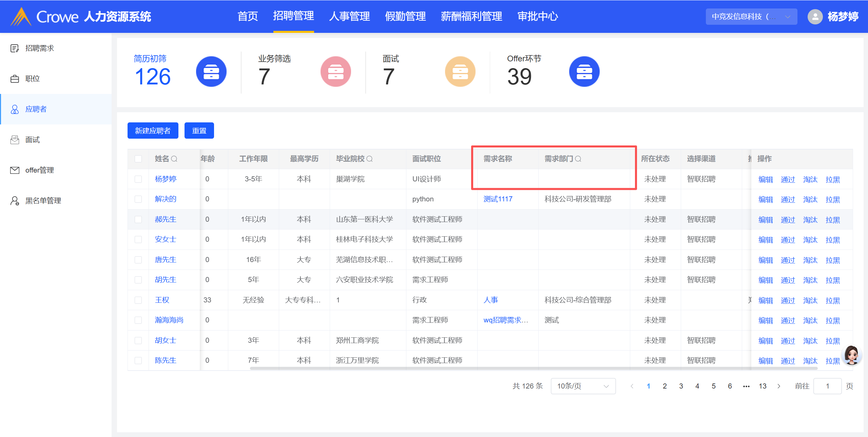This screenshot has height=437, width=868.
Task: Switch to 人事管理 top menu
Action: [349, 16]
